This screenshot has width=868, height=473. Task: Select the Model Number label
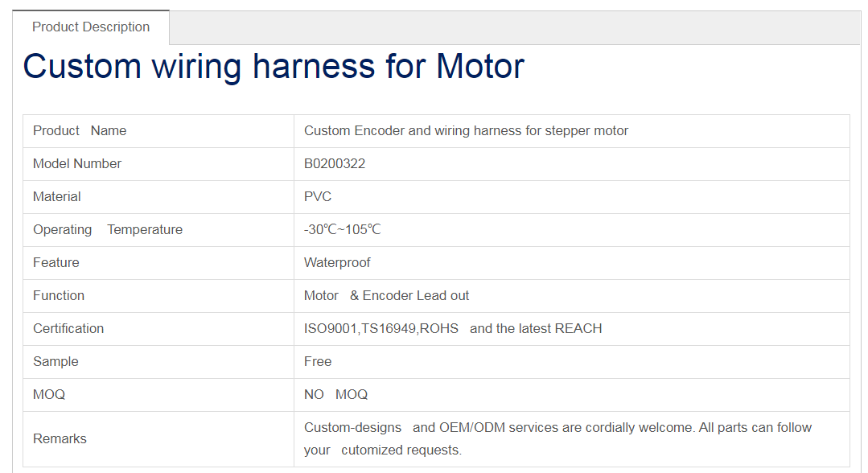[x=77, y=164]
